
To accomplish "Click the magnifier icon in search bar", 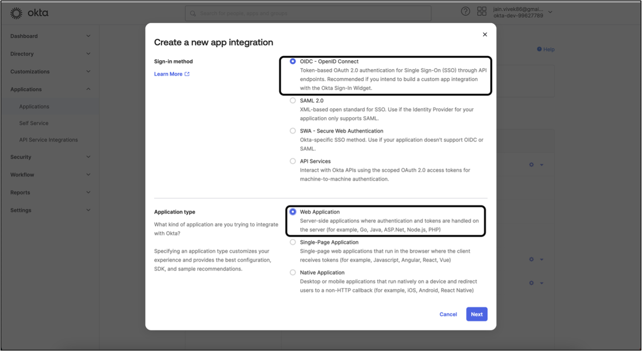I will 193,14.
